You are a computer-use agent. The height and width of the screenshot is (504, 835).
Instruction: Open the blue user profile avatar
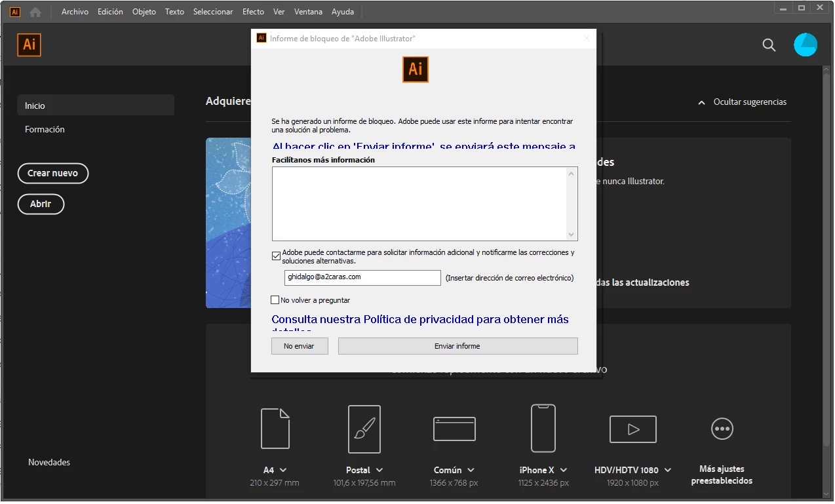[806, 45]
